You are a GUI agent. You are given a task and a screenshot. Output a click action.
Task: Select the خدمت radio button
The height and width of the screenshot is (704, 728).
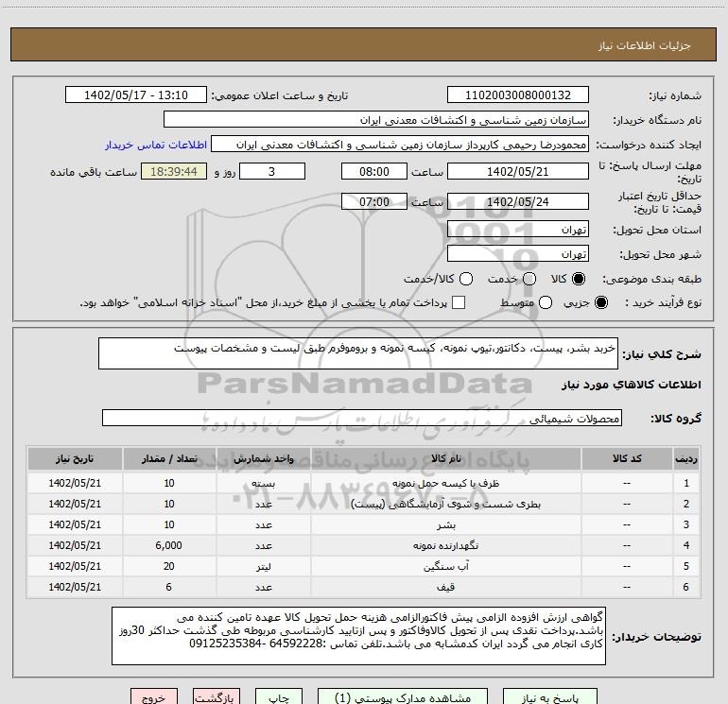click(x=529, y=279)
